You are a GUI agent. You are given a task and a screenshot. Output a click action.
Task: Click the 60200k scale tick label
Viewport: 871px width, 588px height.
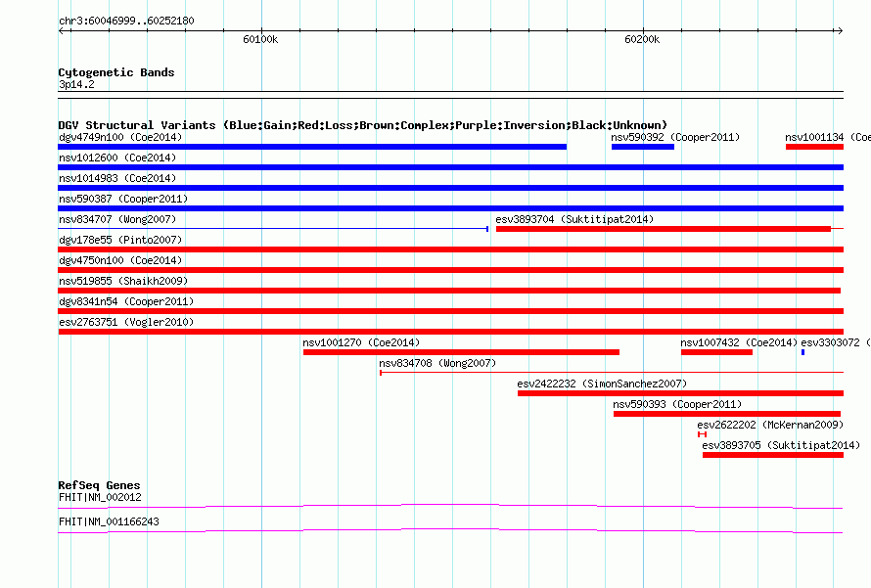pyautogui.click(x=642, y=39)
